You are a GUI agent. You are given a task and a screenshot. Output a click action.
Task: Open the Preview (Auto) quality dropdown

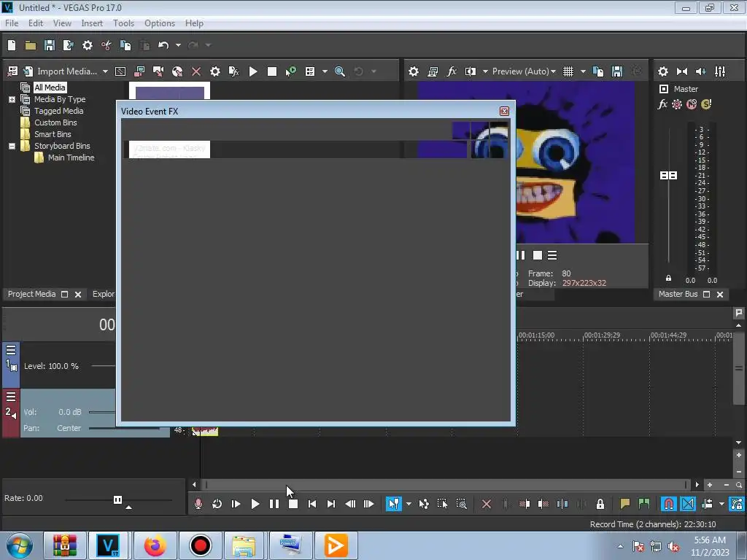point(524,71)
